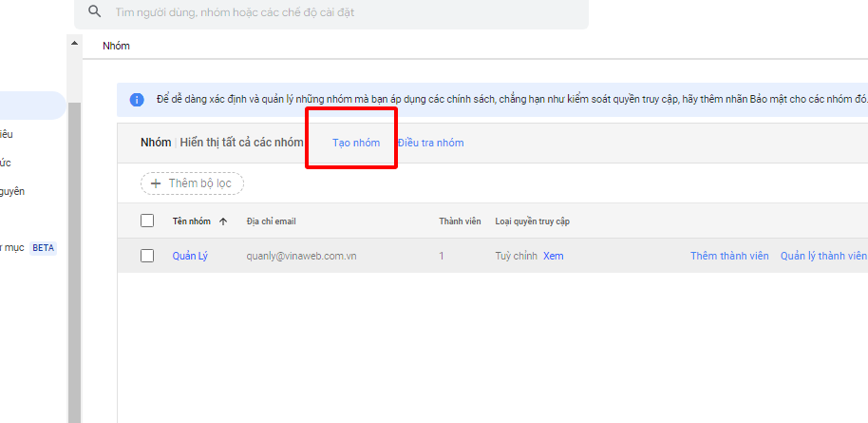Open Điều tra nhóm
868x423 pixels.
click(431, 143)
